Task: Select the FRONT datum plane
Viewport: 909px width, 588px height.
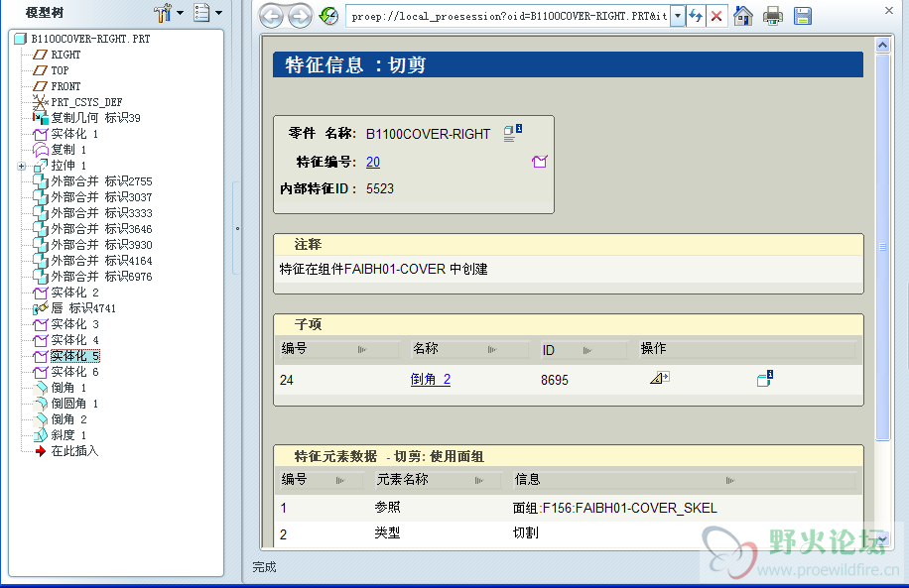Action: (x=65, y=86)
